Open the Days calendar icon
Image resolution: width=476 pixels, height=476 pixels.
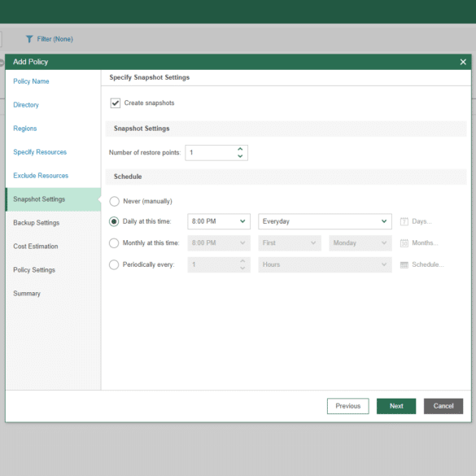404,221
